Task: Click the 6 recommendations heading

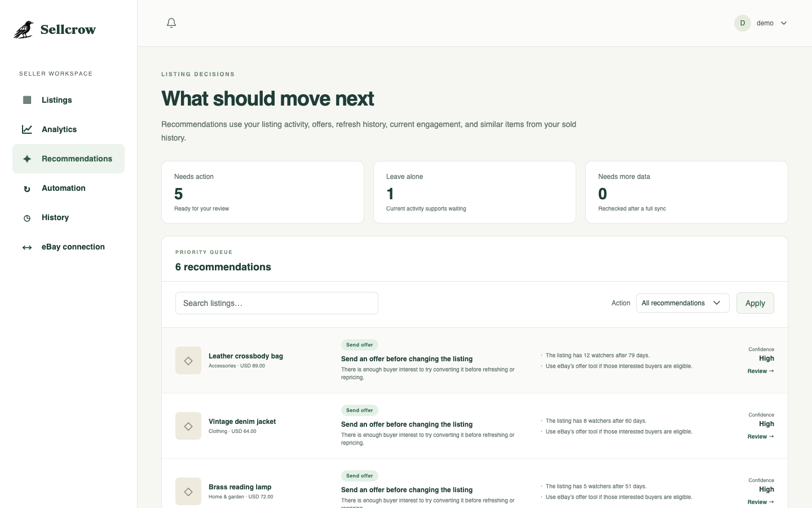Action: pos(223,267)
